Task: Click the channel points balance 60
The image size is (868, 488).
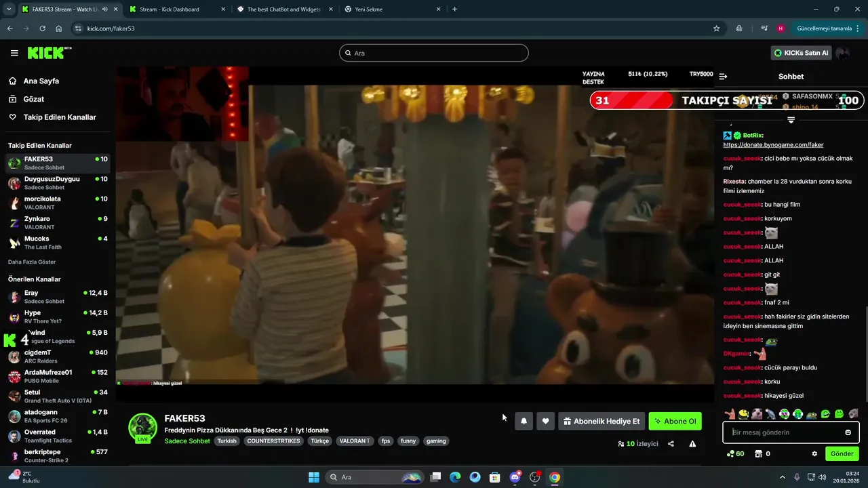Action: tap(735, 453)
